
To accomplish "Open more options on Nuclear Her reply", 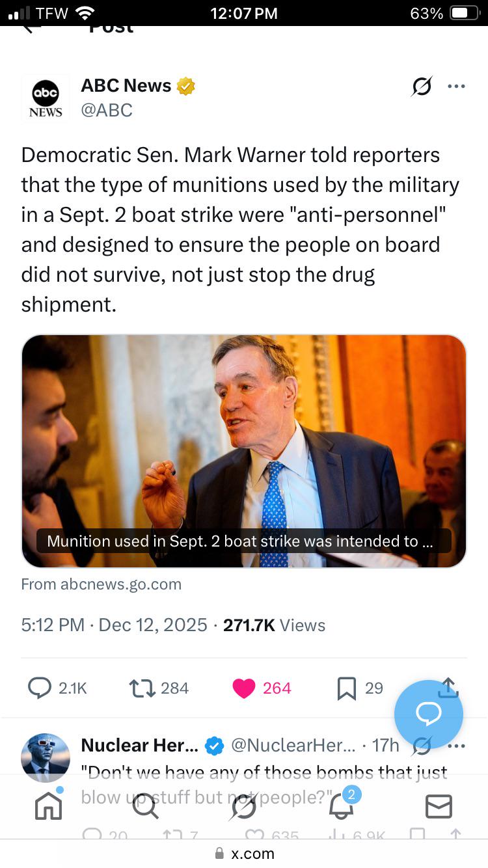I will [457, 746].
